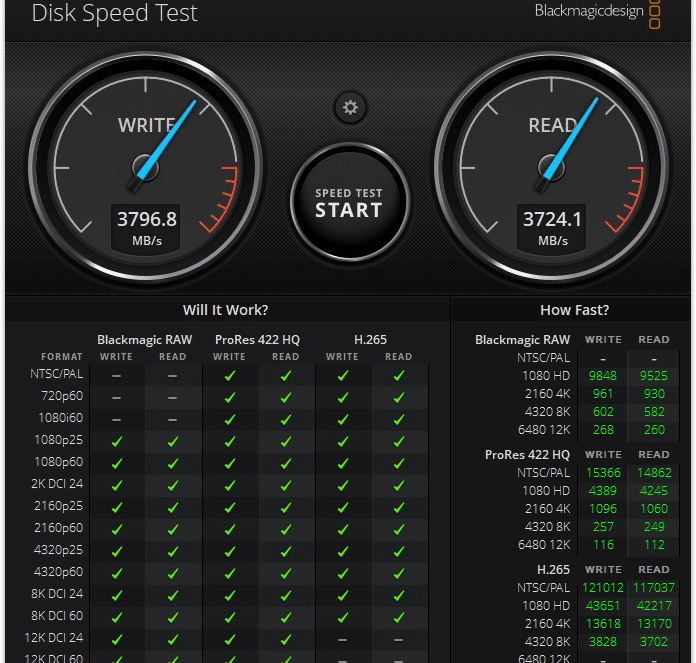Image resolution: width=696 pixels, height=663 pixels.
Task: Click the READ speed value 3724.1
Action: [552, 219]
